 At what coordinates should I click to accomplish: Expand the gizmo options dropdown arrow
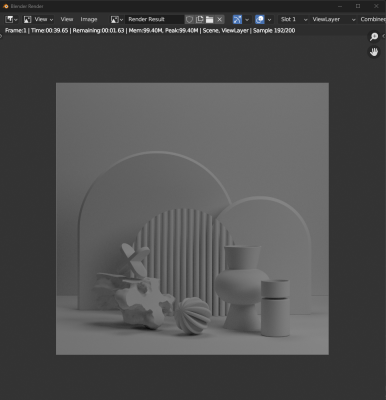point(247,19)
